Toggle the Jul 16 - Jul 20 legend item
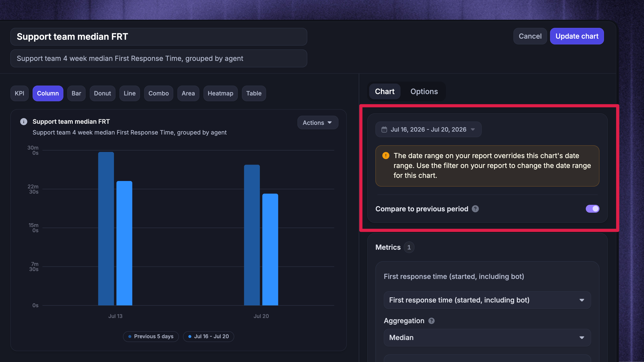 (209, 337)
